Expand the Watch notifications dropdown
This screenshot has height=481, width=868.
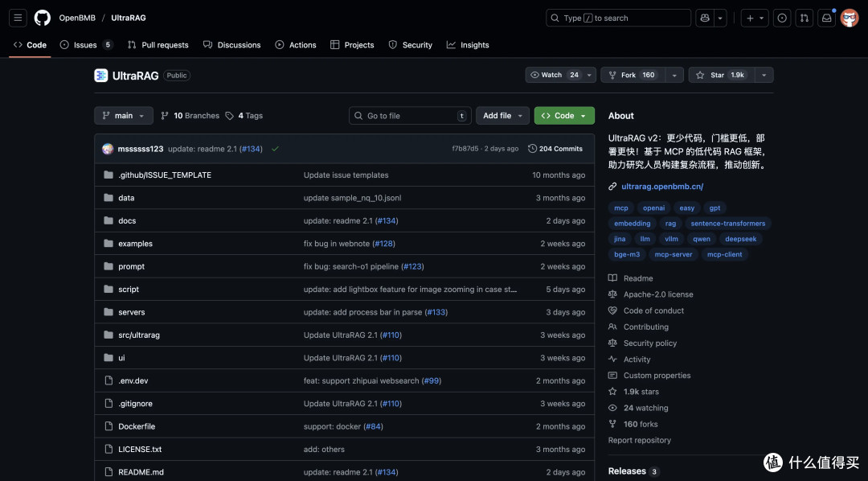(x=590, y=75)
